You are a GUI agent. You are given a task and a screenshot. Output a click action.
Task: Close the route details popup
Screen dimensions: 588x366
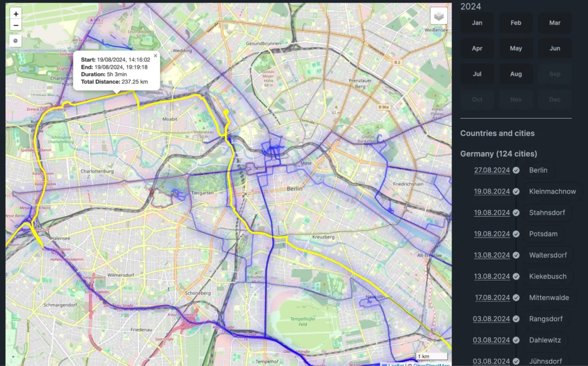[x=155, y=56]
